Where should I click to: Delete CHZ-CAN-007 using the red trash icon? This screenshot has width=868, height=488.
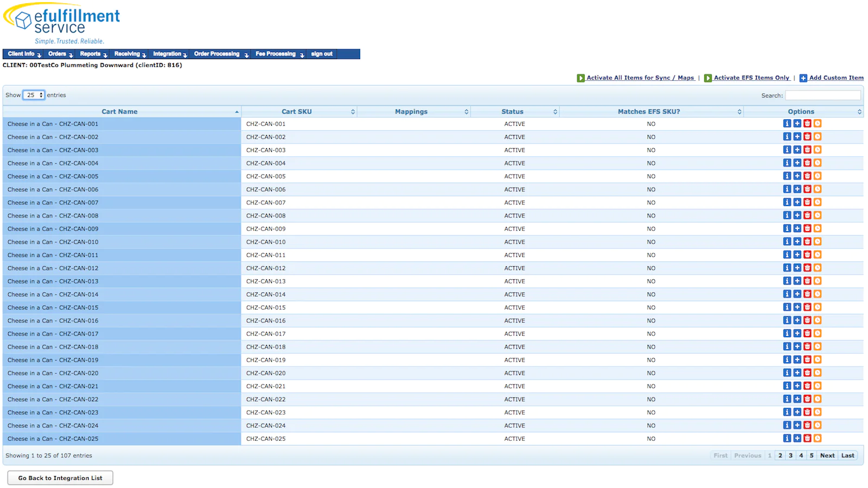[807, 202]
